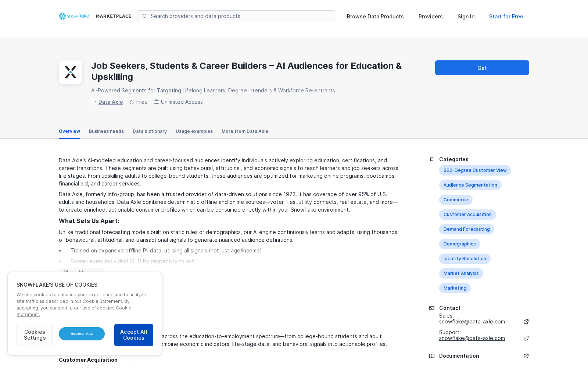Open the Usage examples tab
This screenshot has width=588, height=368.
tap(194, 131)
